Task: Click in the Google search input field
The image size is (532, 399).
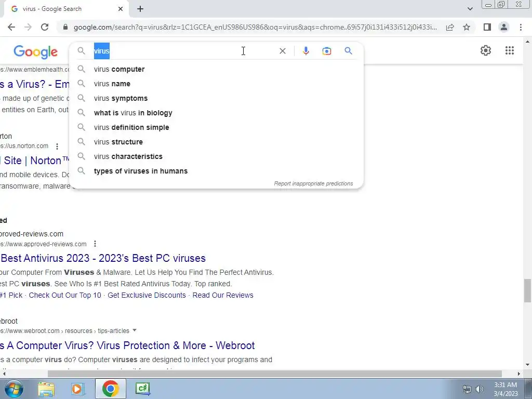Action: (183, 51)
